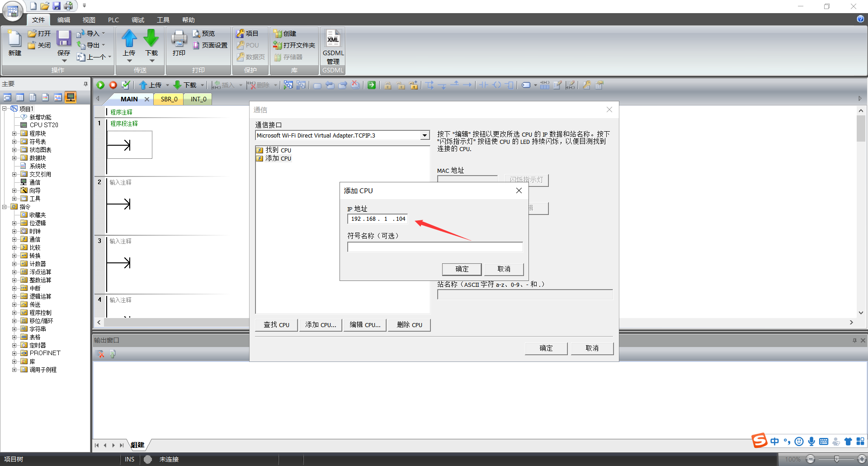Click 取消 in the 添加 CPU dialog

point(504,269)
